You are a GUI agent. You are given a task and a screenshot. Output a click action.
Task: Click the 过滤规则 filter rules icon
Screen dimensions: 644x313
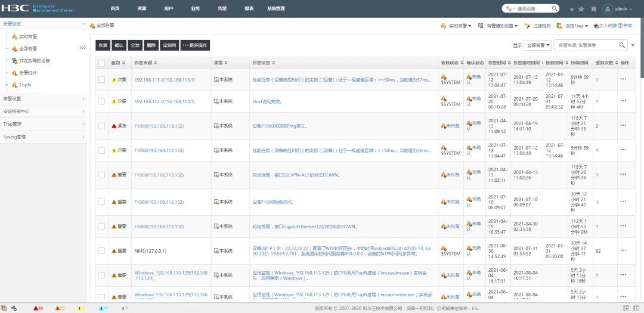click(x=528, y=26)
